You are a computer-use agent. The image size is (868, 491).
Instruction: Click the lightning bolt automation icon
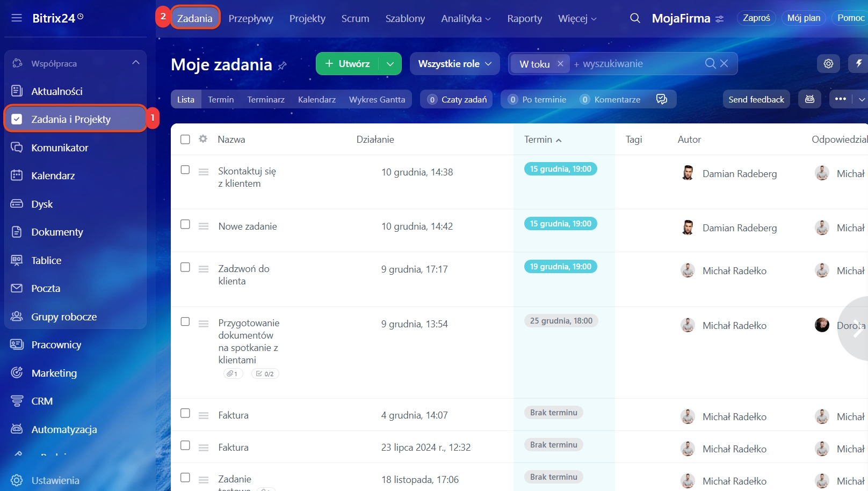coord(859,64)
